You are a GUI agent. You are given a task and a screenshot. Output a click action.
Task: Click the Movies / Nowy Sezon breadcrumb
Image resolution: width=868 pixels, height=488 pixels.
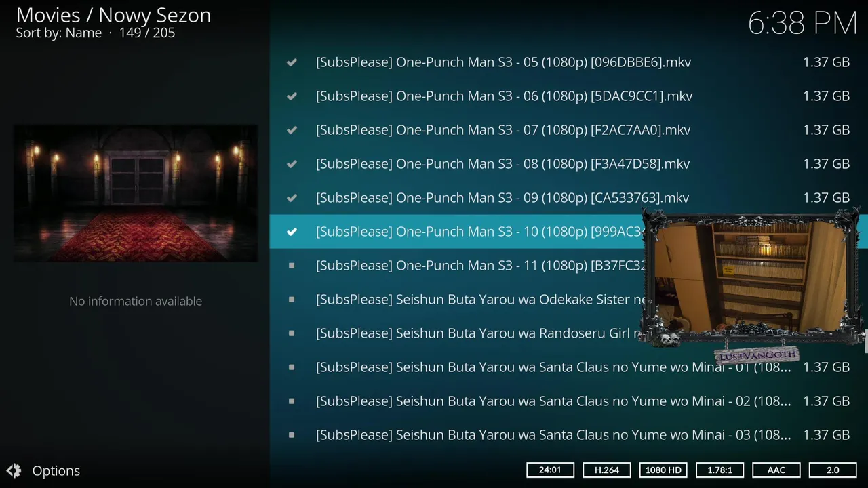[x=113, y=15]
